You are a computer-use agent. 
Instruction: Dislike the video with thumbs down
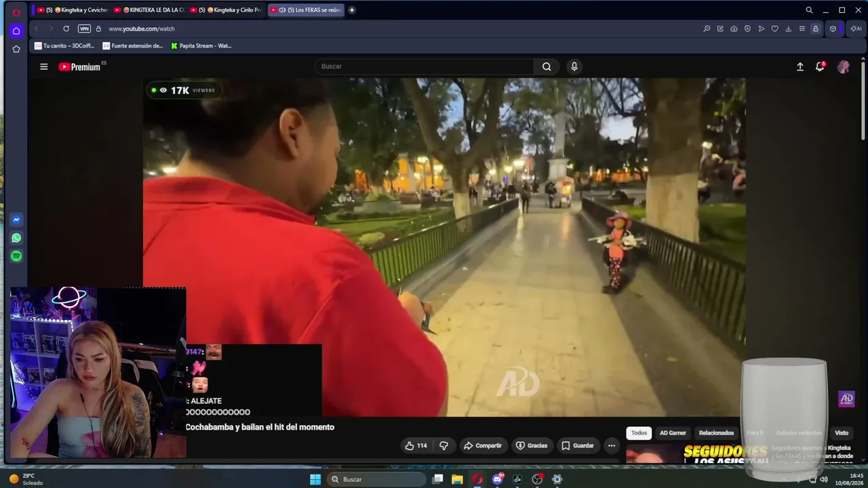click(444, 445)
